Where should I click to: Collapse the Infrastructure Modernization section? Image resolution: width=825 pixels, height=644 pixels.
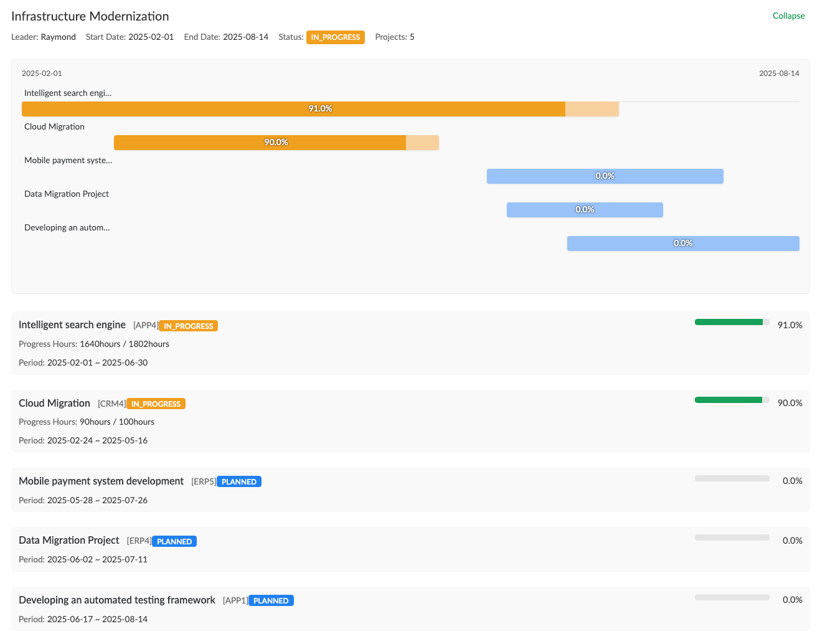point(788,16)
